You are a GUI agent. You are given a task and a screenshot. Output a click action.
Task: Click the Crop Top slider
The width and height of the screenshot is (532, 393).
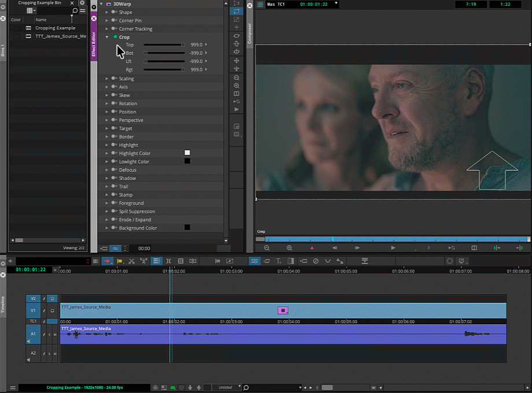pyautogui.click(x=164, y=45)
